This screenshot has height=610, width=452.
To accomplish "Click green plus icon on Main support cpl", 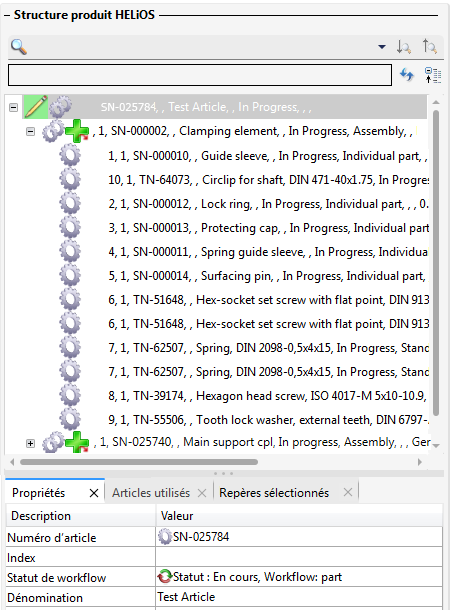I will pos(77,442).
